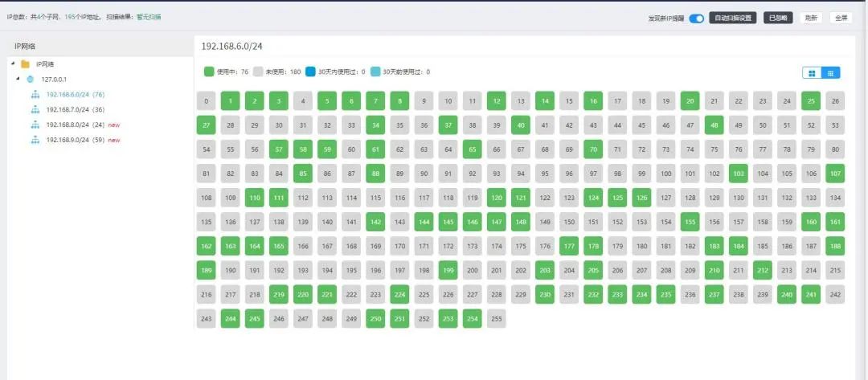The height and width of the screenshot is (380, 868).
Task: Click in-use IP cell 205
Action: click(593, 271)
